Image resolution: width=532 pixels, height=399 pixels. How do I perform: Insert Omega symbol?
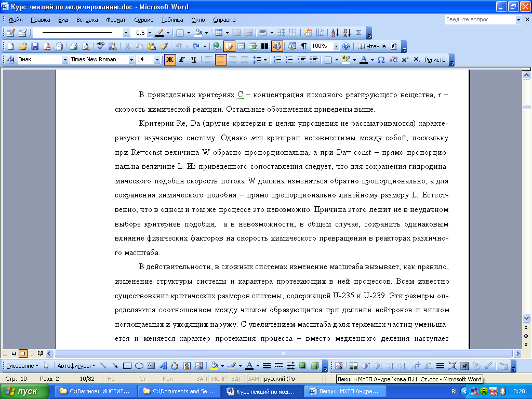(x=381, y=60)
